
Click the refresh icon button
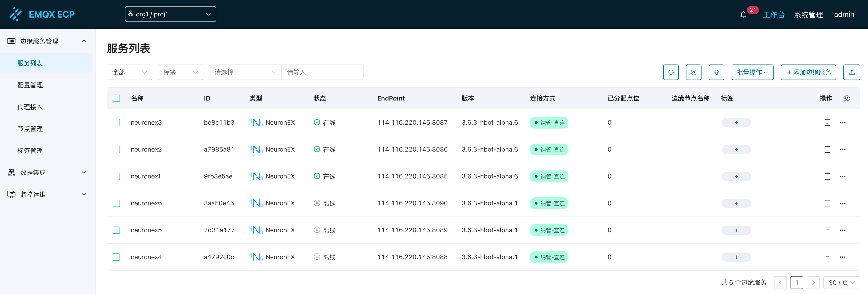[670, 72]
